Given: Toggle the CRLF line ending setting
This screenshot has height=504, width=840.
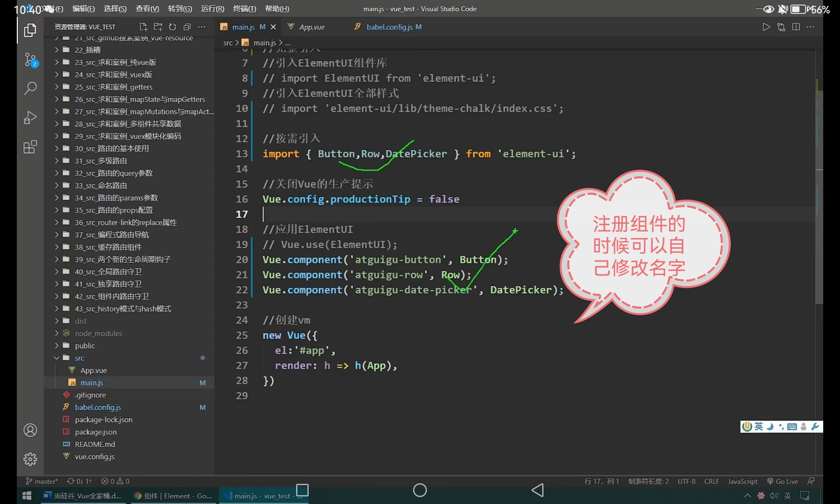Looking at the screenshot, I should coord(711,481).
